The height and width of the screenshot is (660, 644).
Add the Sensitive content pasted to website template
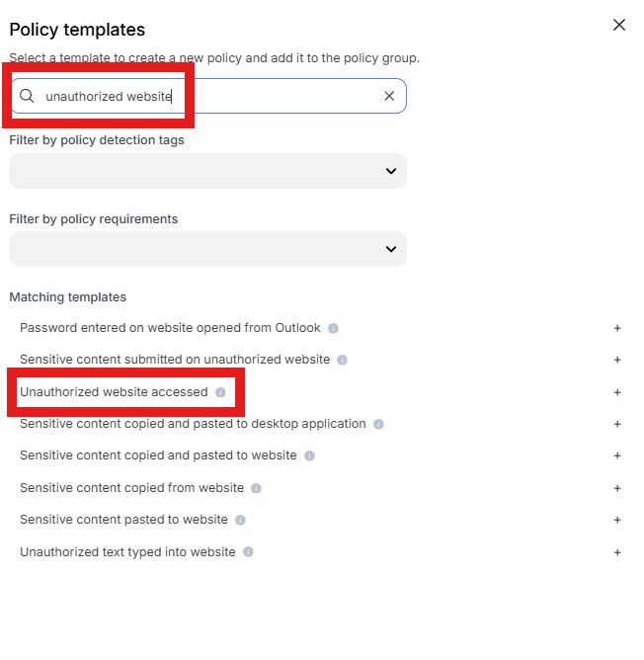coord(617,520)
